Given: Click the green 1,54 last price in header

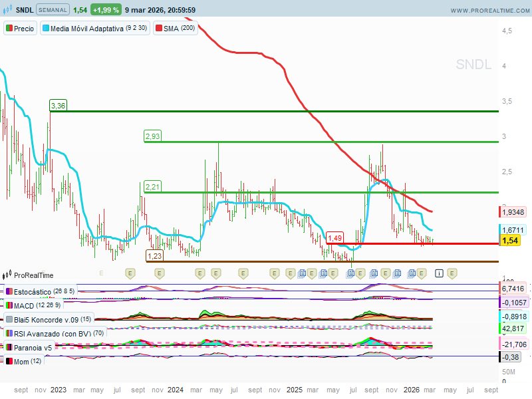Looking at the screenshot, I should [80, 10].
